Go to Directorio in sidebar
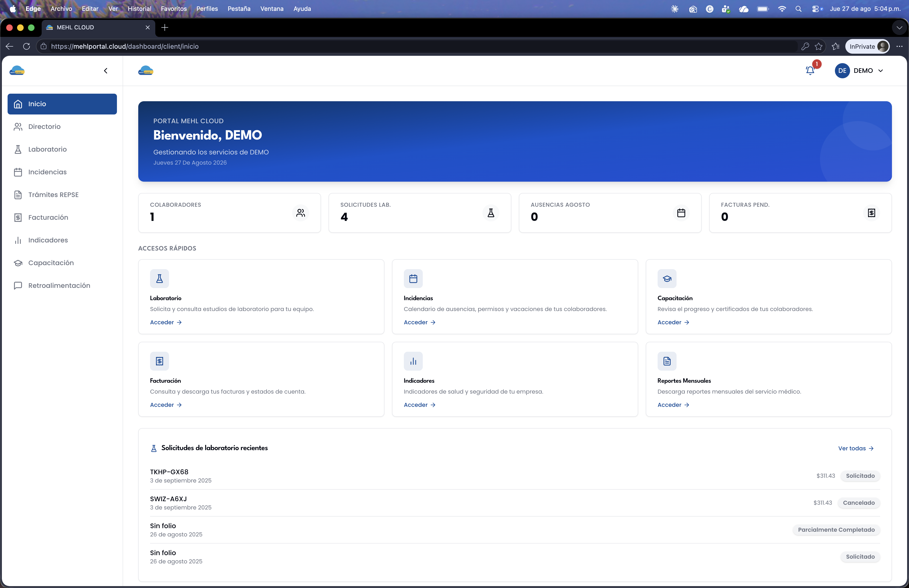The image size is (909, 588). click(x=62, y=127)
